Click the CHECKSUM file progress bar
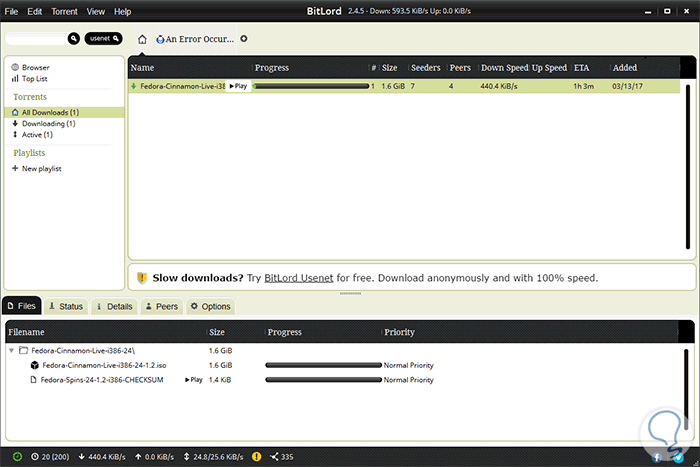700x467 pixels. [324, 380]
